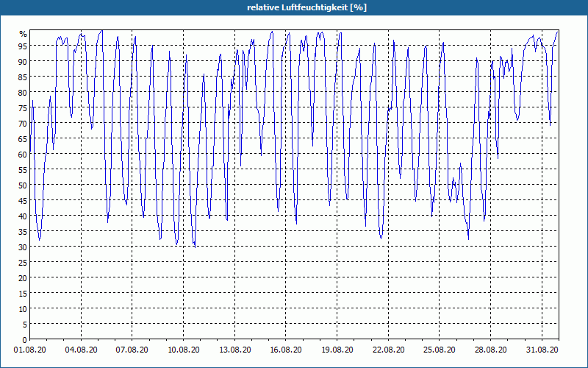Click the y-axis label 95
Image resolution: width=588 pixels, height=368 pixels.
coord(23,46)
